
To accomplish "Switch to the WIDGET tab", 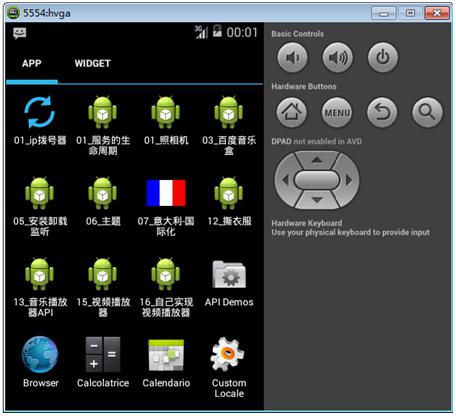I will (x=93, y=63).
